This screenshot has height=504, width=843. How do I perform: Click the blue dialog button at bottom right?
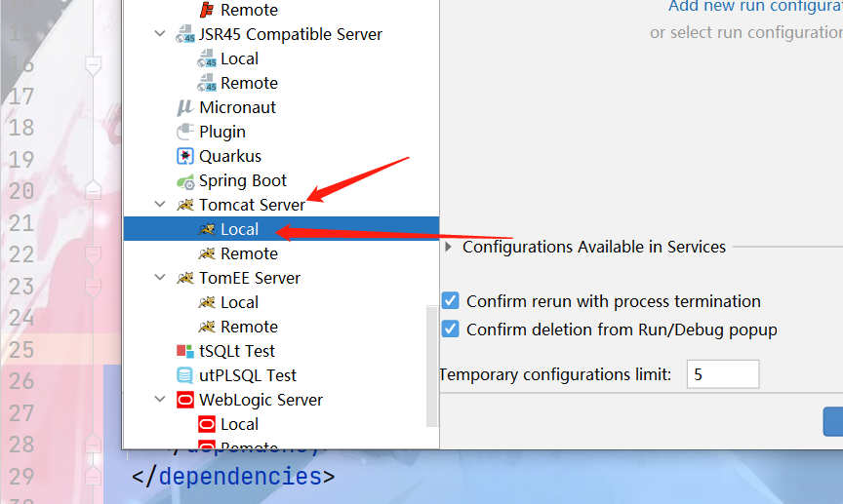click(x=833, y=421)
